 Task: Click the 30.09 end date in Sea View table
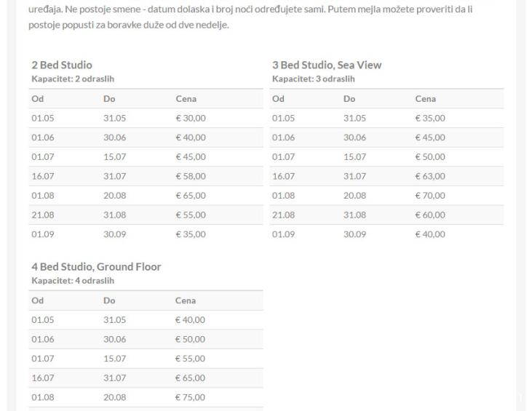354,234
